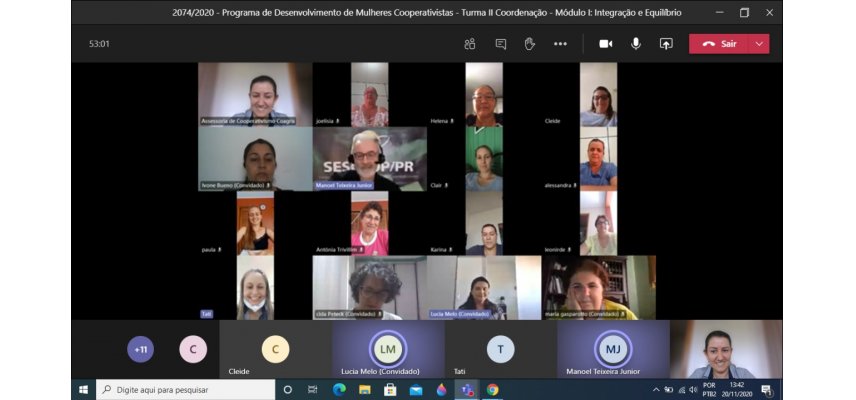Leave the meeting with the Sair button
This screenshot has width=856, height=400.
pyautogui.click(x=719, y=44)
